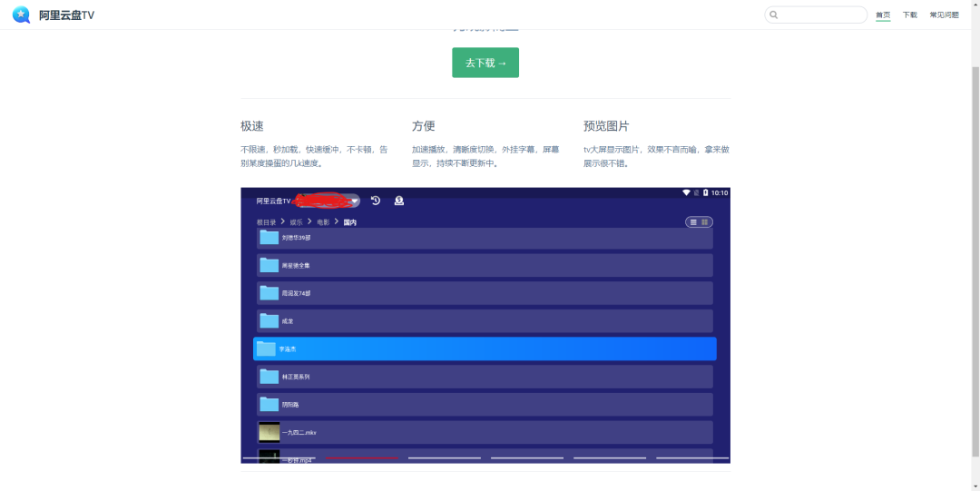Click 国内 breadcrumb in preview
Image resolution: width=980 pixels, height=491 pixels.
350,222
